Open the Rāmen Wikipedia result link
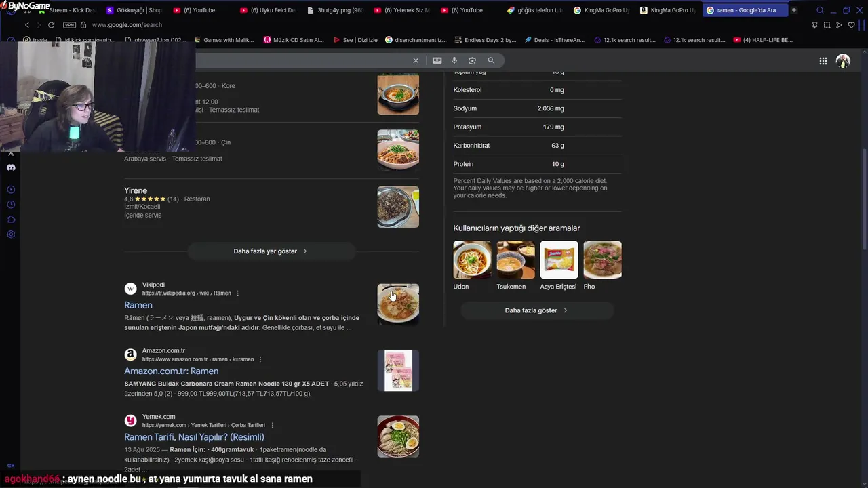Screen dimensions: 868x488 click(138, 305)
